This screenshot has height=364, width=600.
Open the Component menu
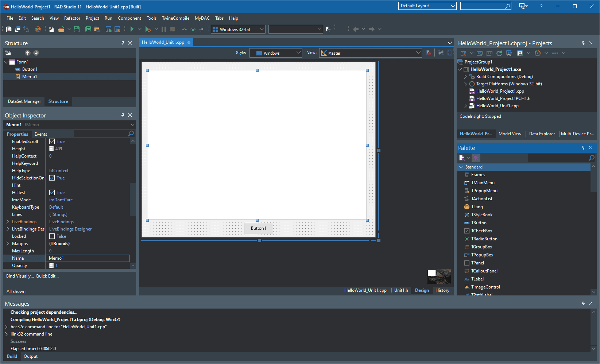[x=129, y=18]
